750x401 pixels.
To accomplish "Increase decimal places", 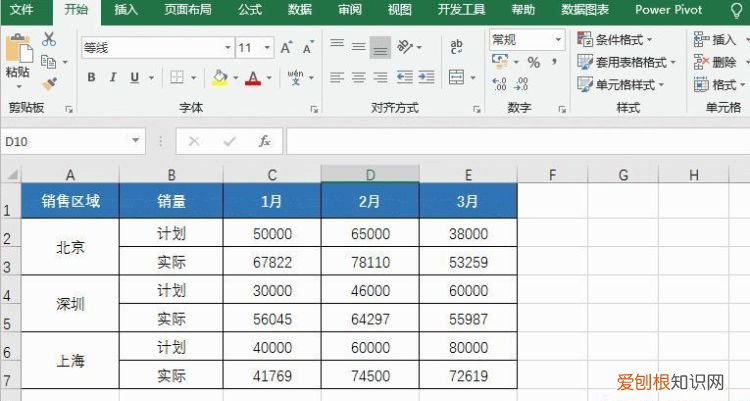I will 499,84.
